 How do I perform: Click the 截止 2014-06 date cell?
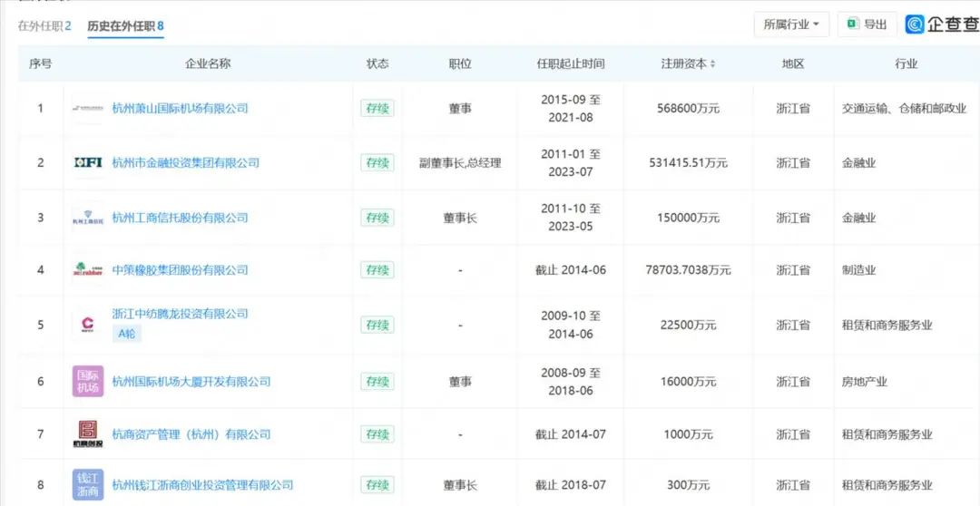coord(571,270)
